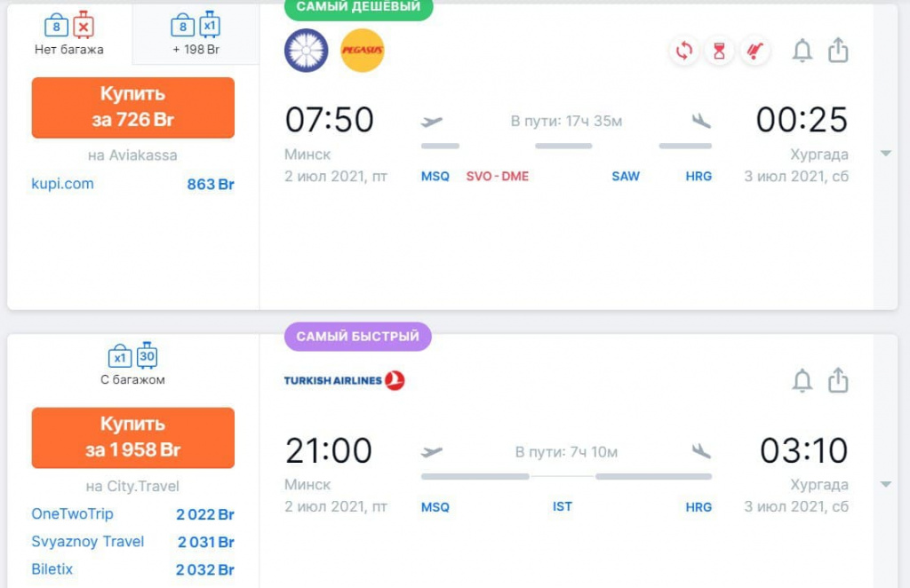Expand details of the 07:50 flight
The image size is (910, 588).
point(885,154)
